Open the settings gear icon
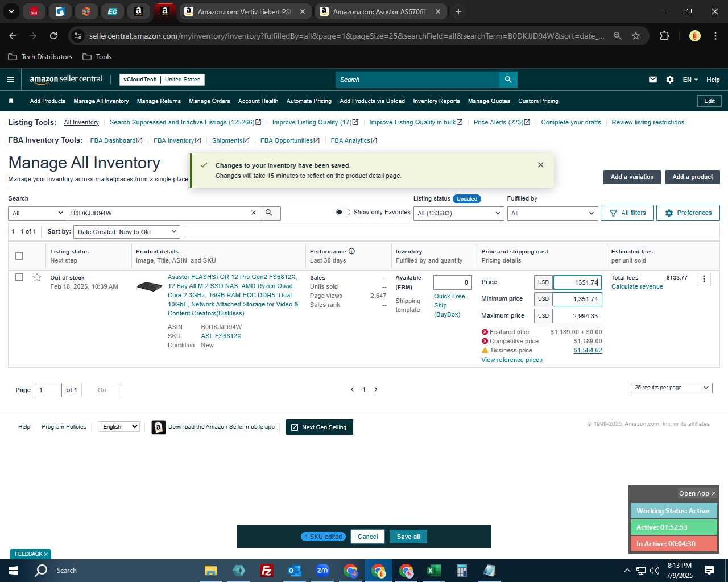Image resolution: width=728 pixels, height=582 pixels. coord(670,80)
